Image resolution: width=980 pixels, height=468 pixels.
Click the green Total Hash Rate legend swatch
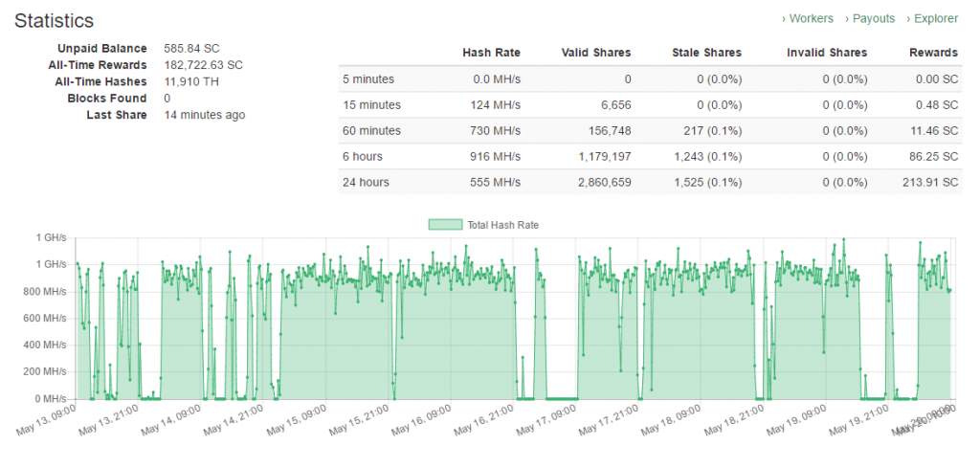coord(445,224)
